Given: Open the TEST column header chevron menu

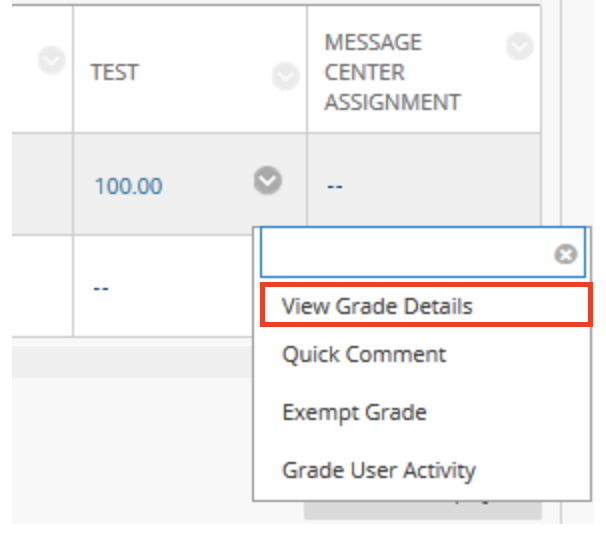Looking at the screenshot, I should (x=286, y=75).
